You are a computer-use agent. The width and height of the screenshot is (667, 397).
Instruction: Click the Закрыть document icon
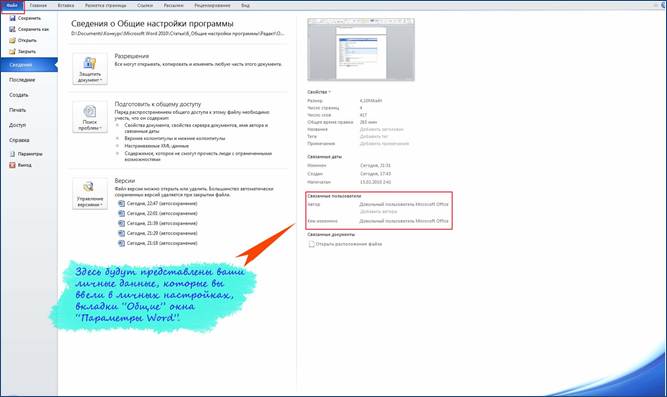(12, 51)
